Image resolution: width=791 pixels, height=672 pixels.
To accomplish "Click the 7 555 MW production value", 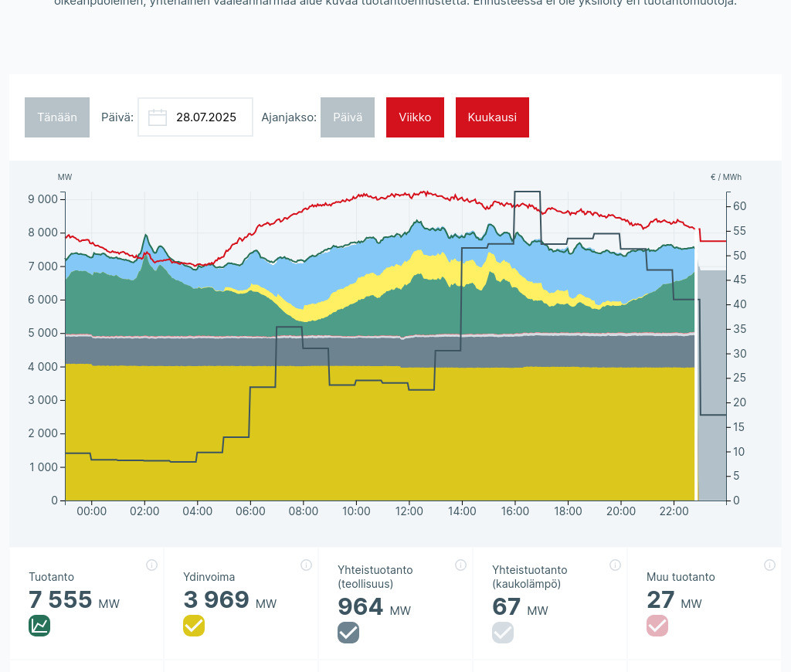I will click(60, 600).
